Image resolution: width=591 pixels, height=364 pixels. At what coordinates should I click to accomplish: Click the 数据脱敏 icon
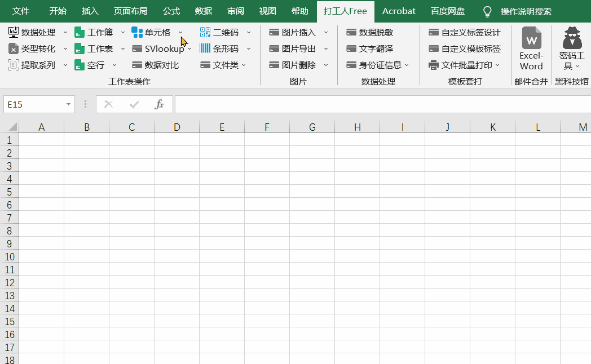tap(351, 32)
